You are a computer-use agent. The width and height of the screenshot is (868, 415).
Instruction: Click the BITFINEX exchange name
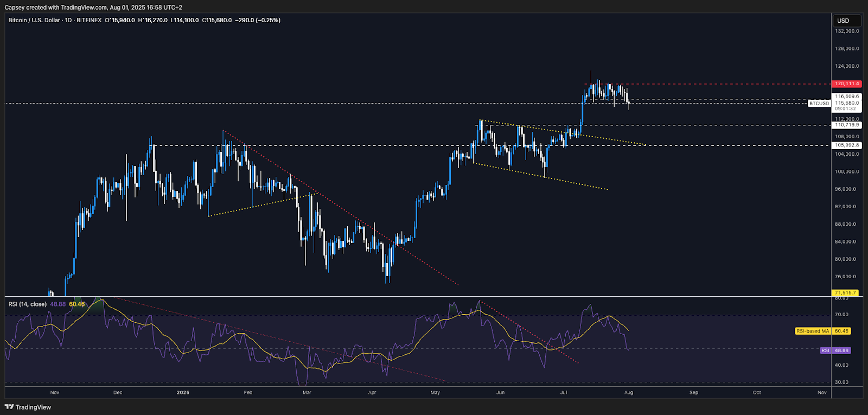tap(89, 20)
